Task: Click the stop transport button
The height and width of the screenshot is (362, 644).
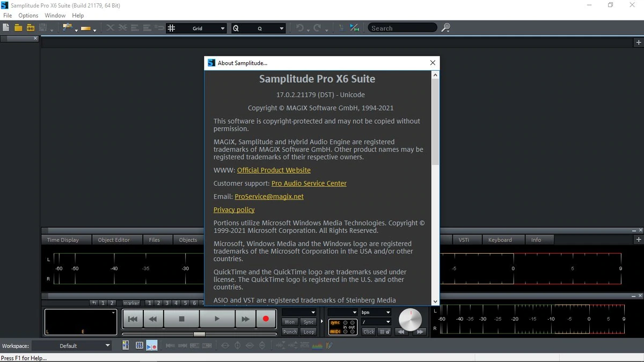Action: (x=181, y=319)
